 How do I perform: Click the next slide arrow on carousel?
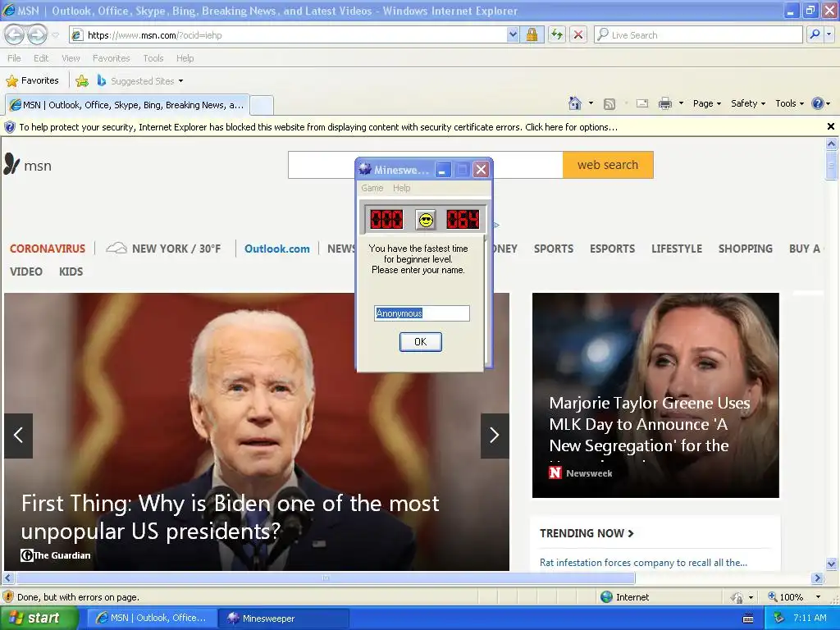click(495, 436)
